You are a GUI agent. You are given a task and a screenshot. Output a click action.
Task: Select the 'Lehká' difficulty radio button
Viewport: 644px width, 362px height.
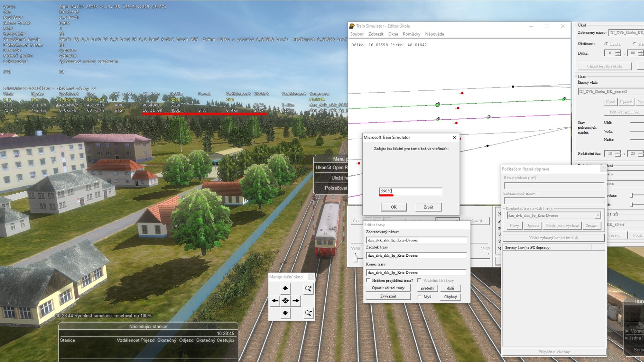606,44
